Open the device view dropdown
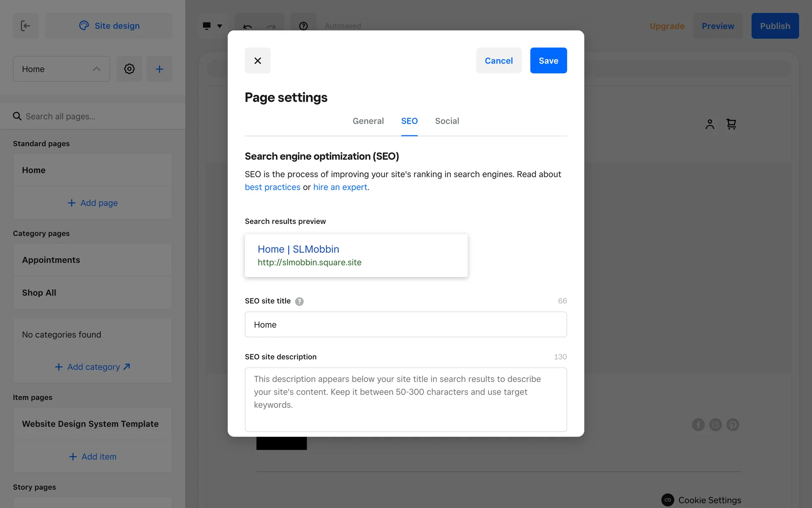 pyautogui.click(x=212, y=26)
